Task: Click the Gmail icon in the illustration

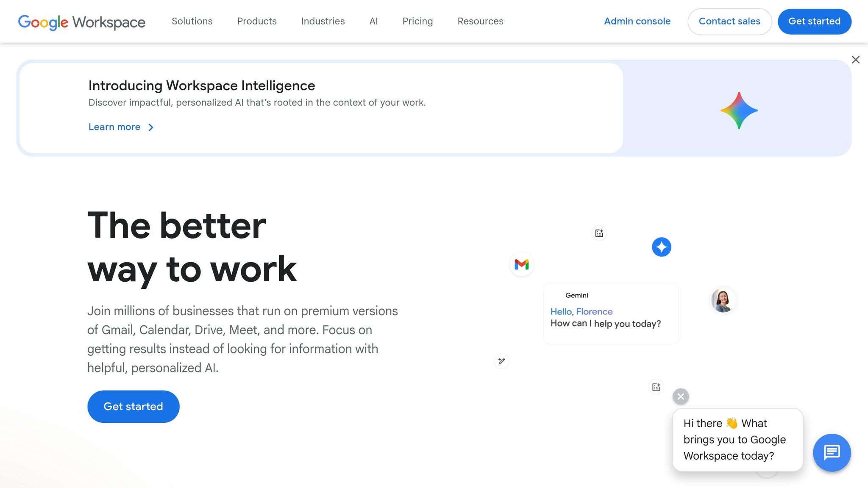Action: (x=521, y=264)
